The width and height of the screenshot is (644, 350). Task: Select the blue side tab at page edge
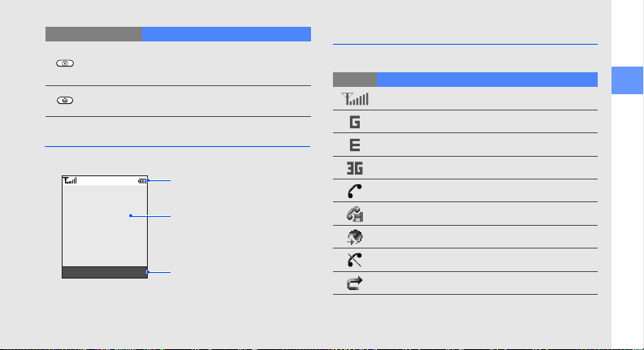(x=627, y=80)
